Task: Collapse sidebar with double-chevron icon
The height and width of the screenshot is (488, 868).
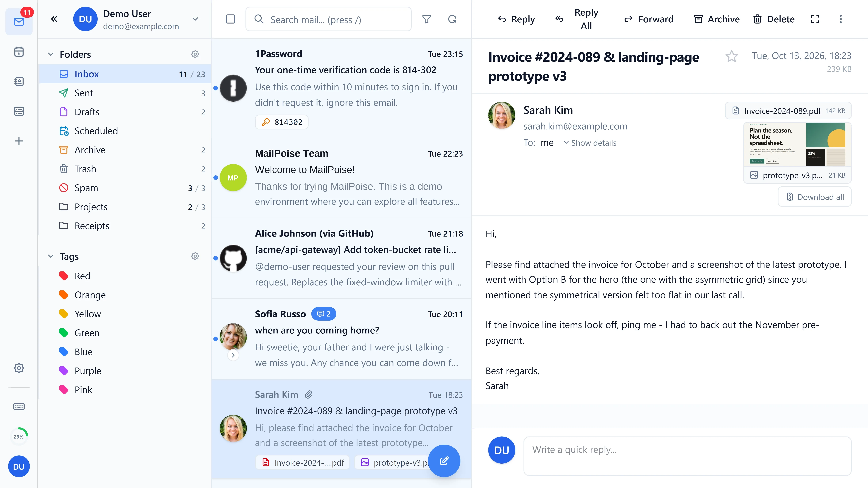Action: coord(54,19)
